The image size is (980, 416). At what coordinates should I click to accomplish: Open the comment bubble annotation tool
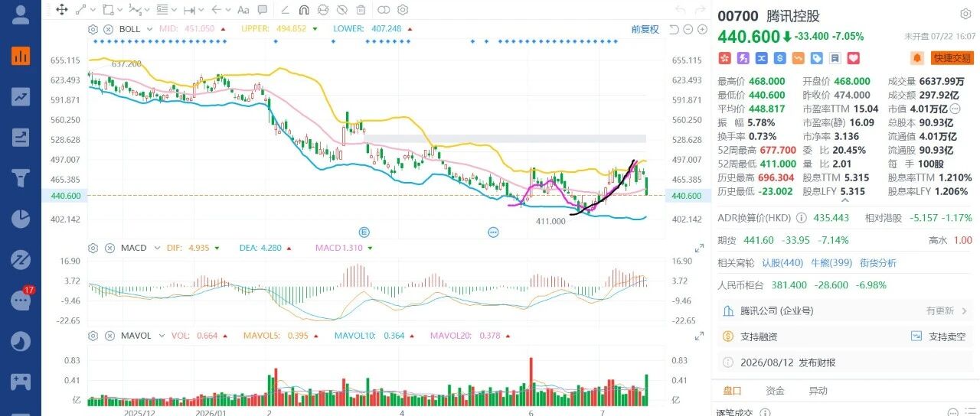point(263,10)
